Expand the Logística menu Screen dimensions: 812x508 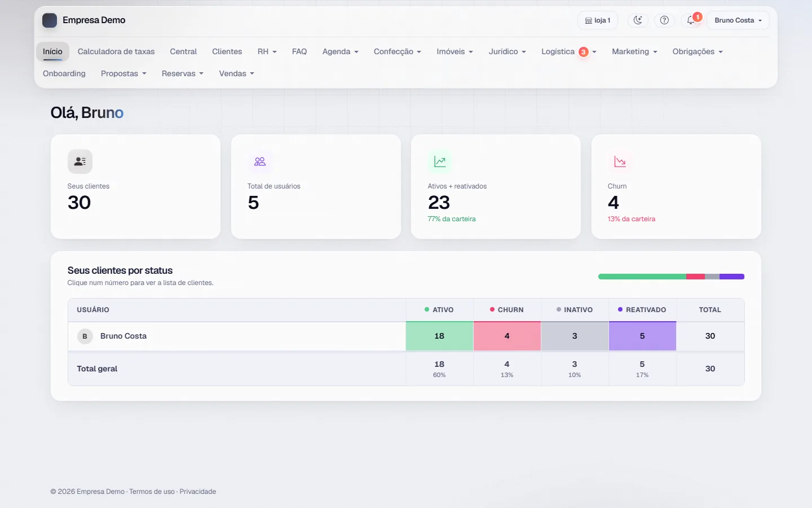point(568,51)
